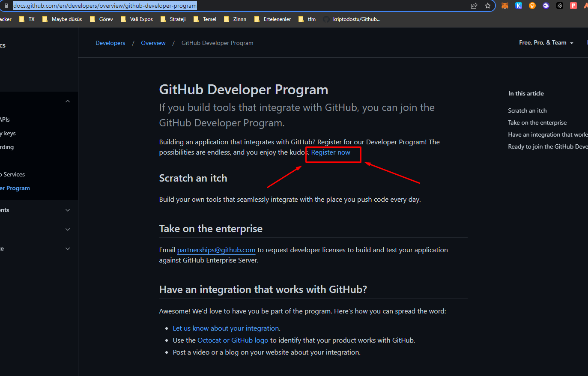This screenshot has width=588, height=376.
Task: View site info via the padlock icon
Action: (x=6, y=6)
